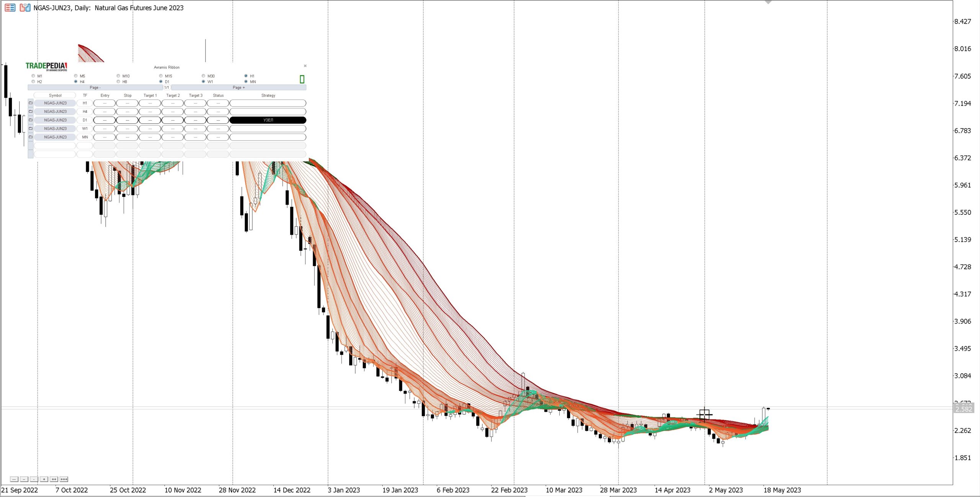Go to the next page with Page +
The image size is (980, 497).
(x=238, y=87)
